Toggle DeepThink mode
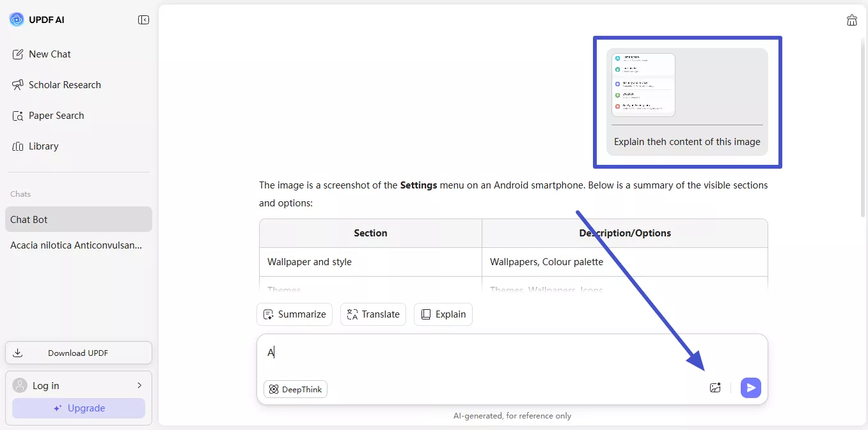868x430 pixels. pyautogui.click(x=296, y=389)
